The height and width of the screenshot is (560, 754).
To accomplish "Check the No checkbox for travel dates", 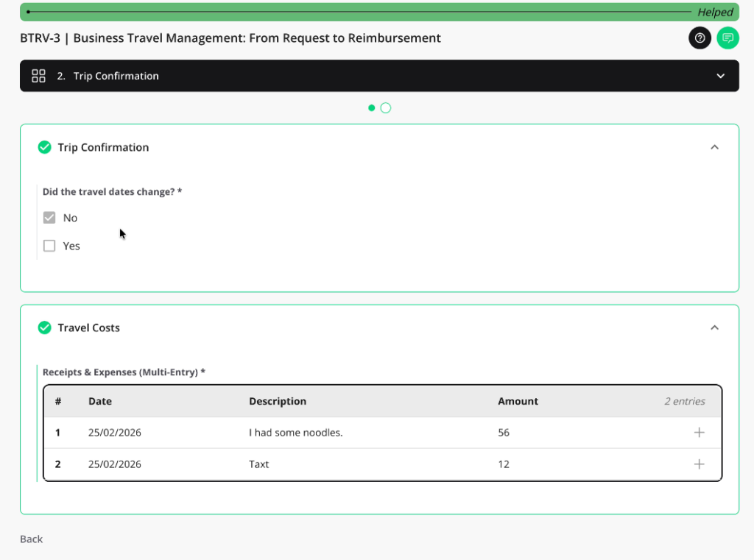I will click(49, 218).
